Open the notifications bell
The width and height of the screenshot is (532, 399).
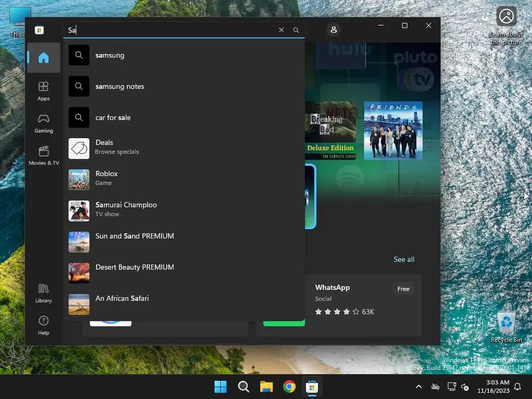click(x=517, y=387)
